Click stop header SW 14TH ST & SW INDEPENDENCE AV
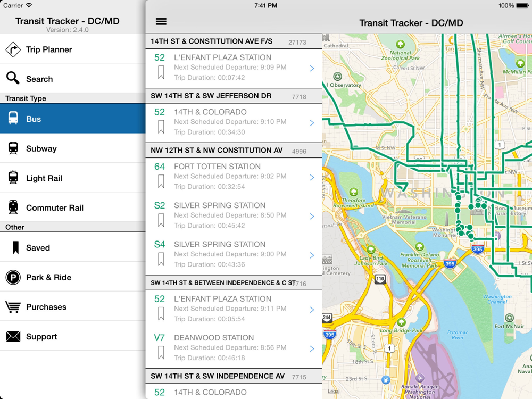The image size is (532, 399). (234, 376)
